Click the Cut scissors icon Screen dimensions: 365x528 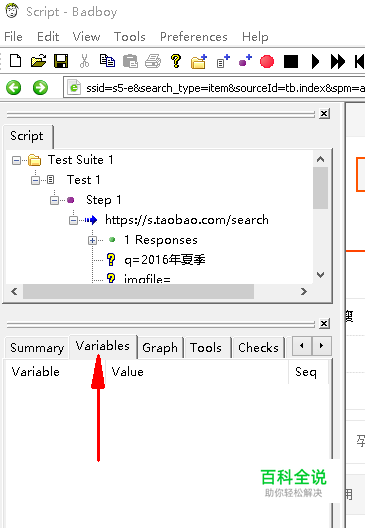point(84,61)
